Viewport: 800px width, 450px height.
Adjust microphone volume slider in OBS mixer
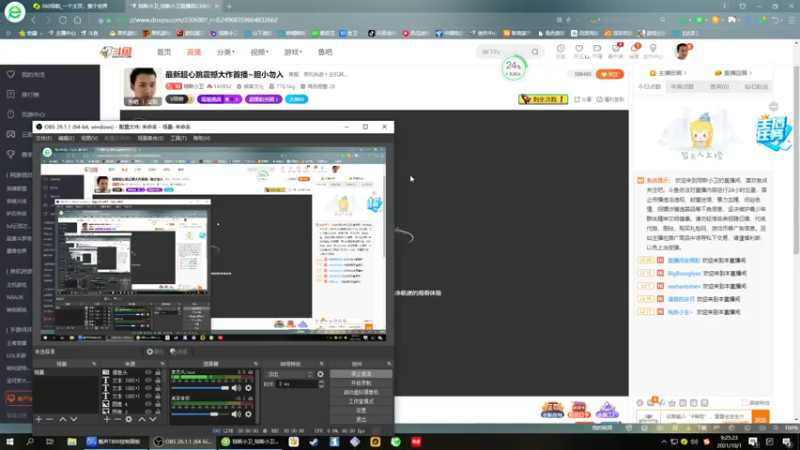(200, 388)
